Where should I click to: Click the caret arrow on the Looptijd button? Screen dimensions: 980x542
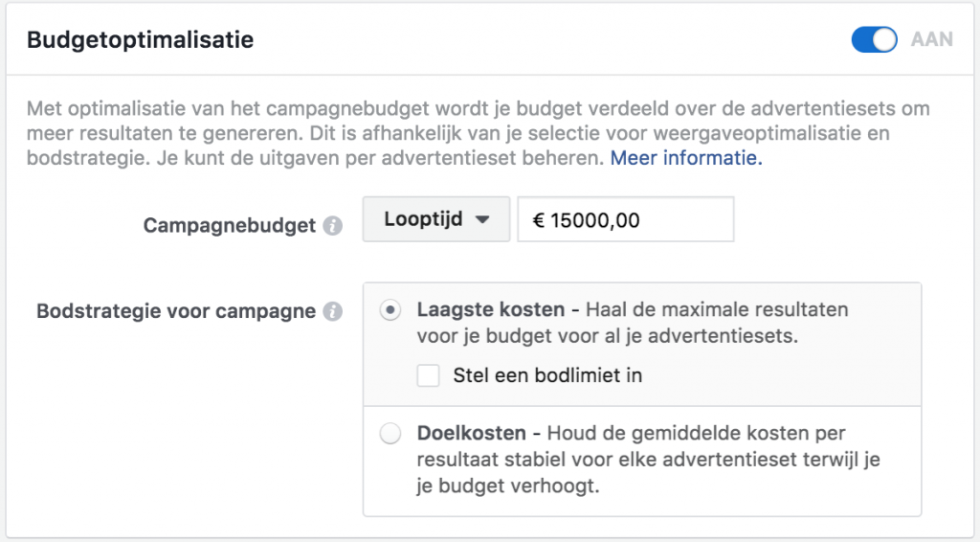coord(482,220)
